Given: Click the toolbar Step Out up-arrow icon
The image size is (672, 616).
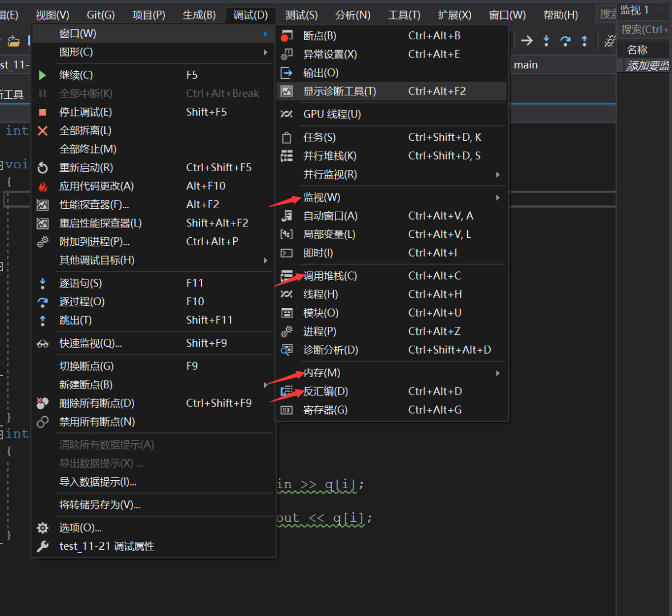Looking at the screenshot, I should (x=584, y=40).
